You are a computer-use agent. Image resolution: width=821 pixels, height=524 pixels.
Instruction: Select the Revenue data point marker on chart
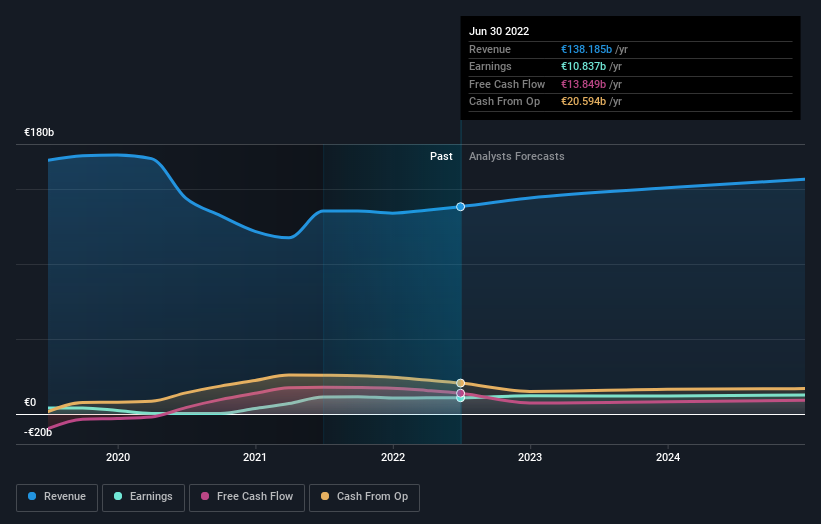[x=460, y=207]
